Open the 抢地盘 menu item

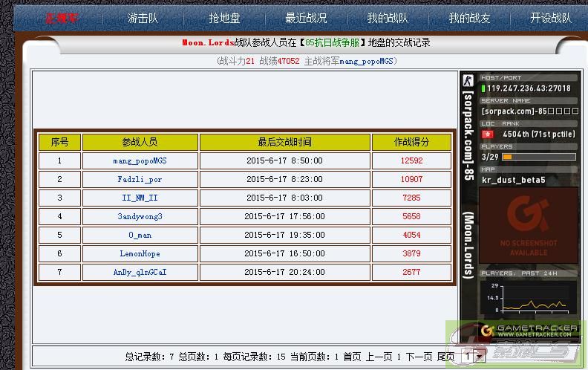[x=224, y=18]
